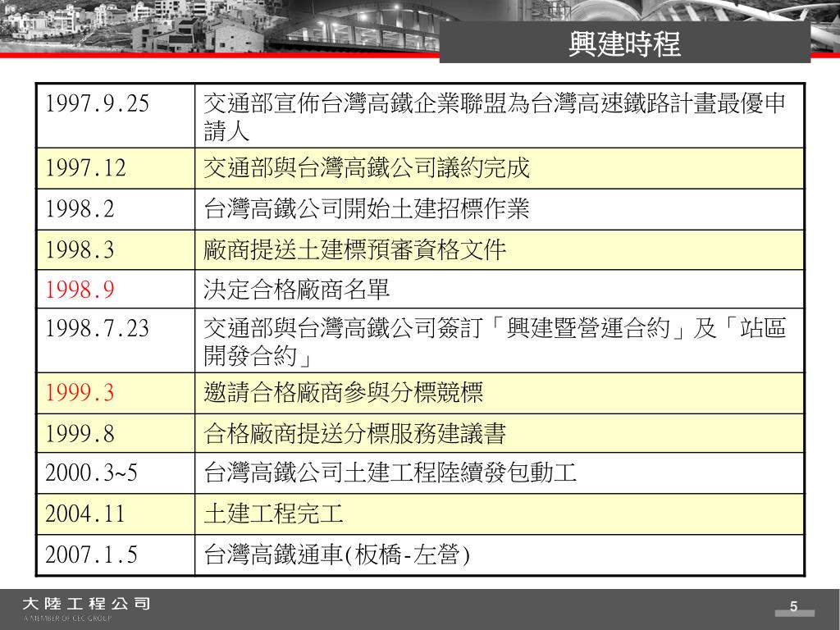Select the date cell 2004.11

click(x=115, y=514)
